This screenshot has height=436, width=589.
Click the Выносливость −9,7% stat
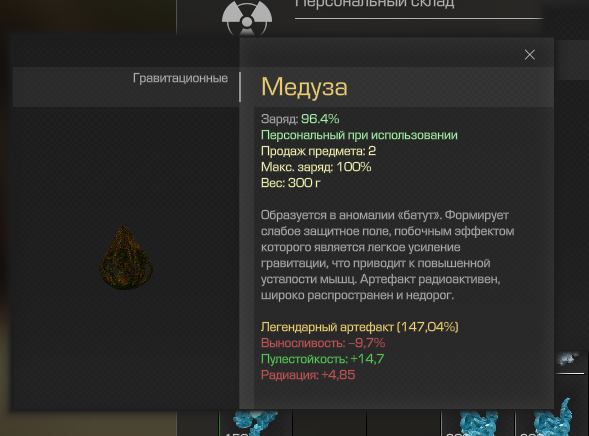pos(323,343)
